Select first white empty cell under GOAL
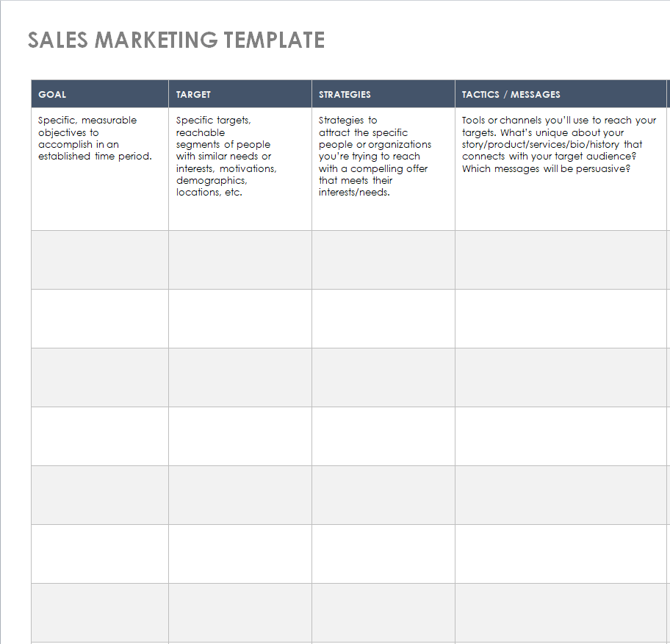 [100, 318]
